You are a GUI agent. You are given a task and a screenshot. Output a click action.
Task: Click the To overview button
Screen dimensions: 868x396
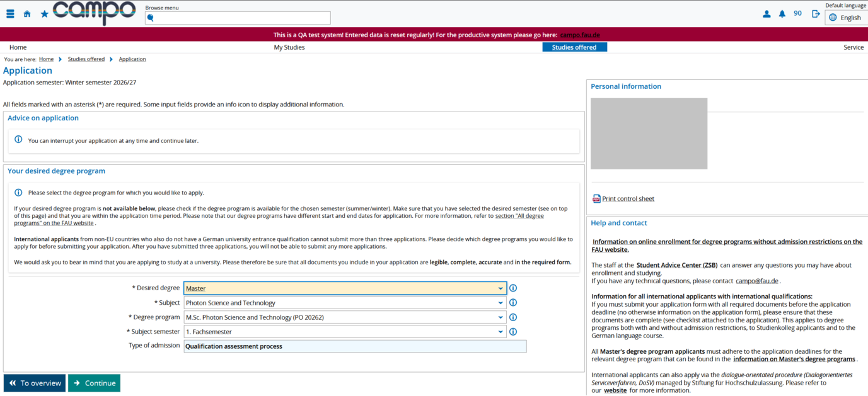pos(35,383)
